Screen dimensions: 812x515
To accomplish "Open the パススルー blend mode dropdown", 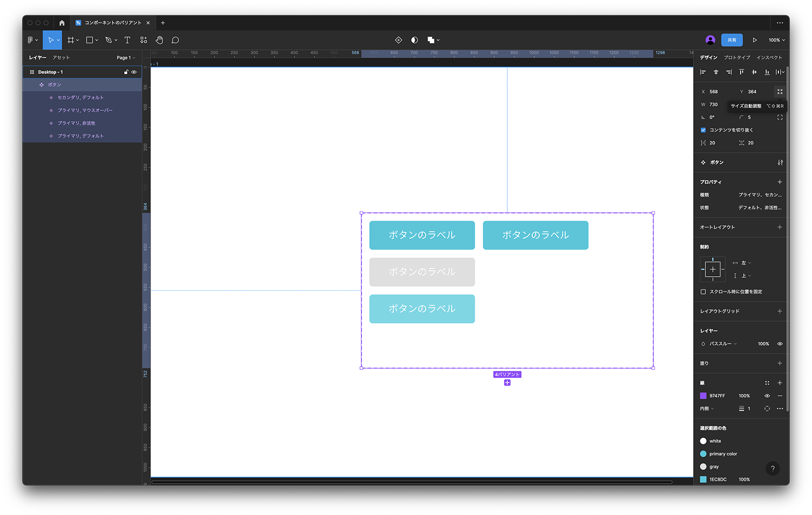I will tap(723, 344).
